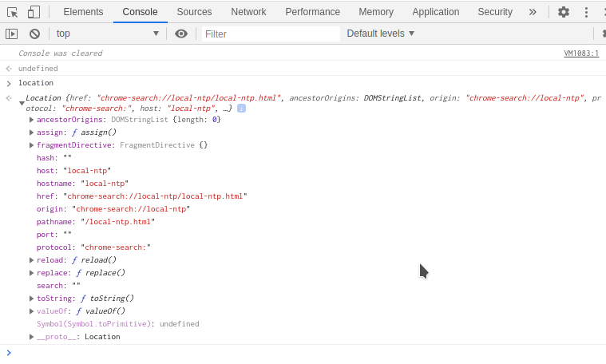Image resolution: width=606 pixels, height=364 pixels.
Task: Expand the fragmentDirective property
Action: pyautogui.click(x=32, y=145)
